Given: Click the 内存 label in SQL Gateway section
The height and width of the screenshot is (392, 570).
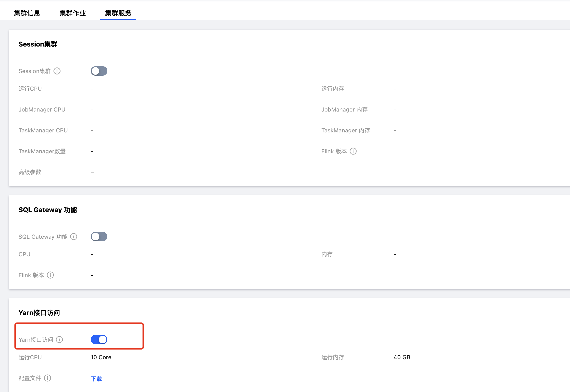Looking at the screenshot, I should [327, 254].
